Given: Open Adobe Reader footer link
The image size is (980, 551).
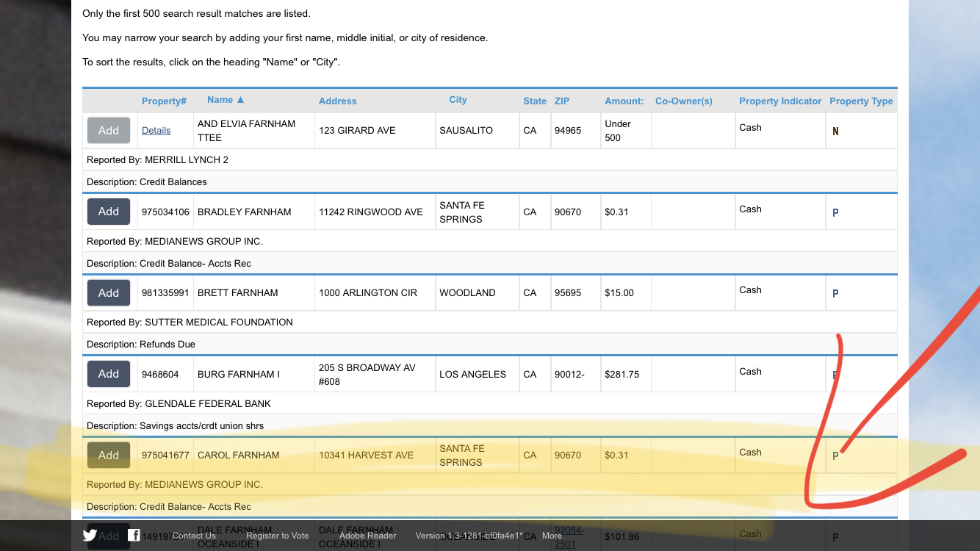Looking at the screenshot, I should tap(367, 536).
